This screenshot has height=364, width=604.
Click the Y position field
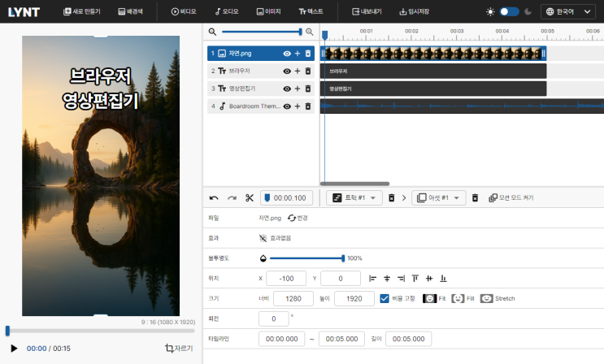point(341,279)
